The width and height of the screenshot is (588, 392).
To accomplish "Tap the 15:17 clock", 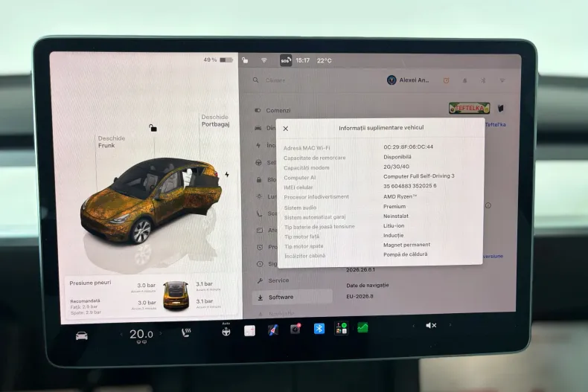I will (x=303, y=60).
